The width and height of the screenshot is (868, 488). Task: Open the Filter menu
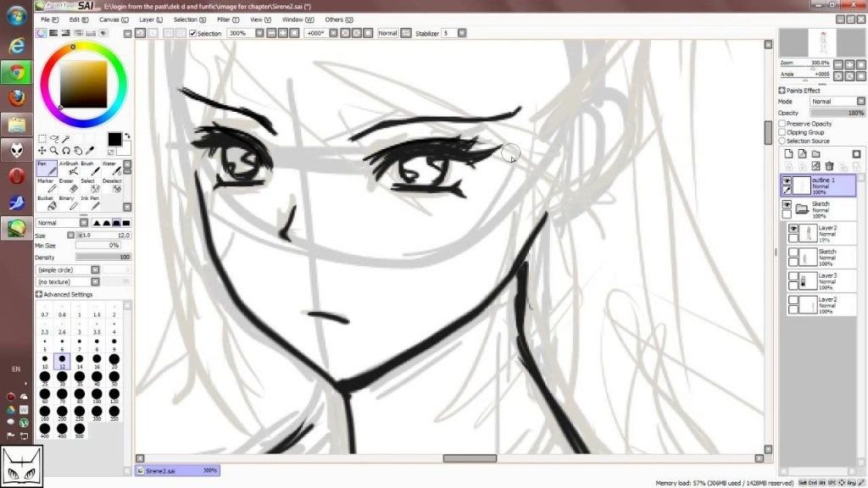tap(227, 19)
